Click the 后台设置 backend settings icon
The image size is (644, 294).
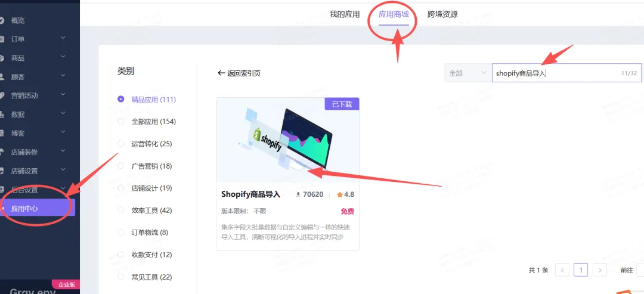click(2, 190)
